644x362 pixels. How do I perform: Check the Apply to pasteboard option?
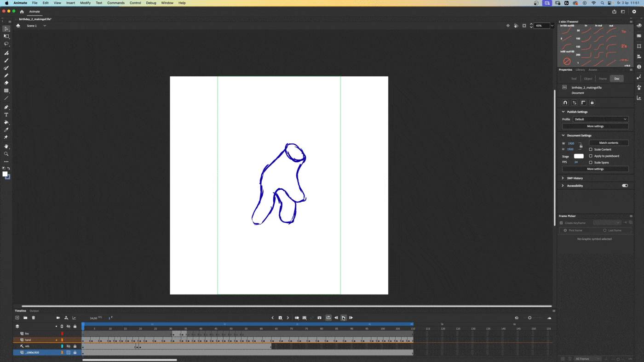tap(591, 156)
